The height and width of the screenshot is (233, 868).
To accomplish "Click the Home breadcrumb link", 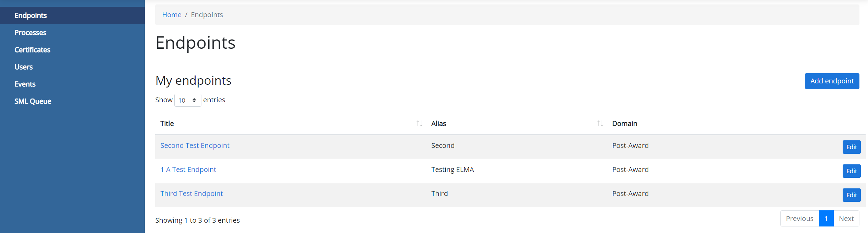I will coord(172,15).
